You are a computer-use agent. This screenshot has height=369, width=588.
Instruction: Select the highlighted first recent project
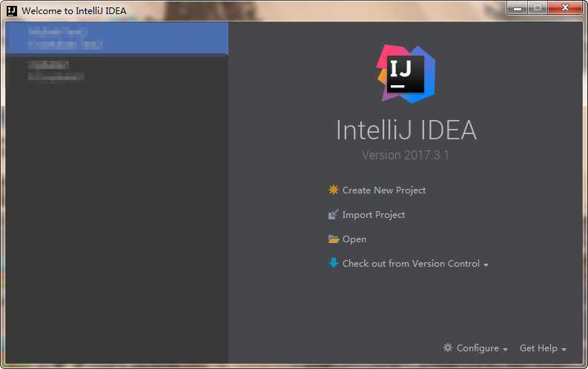click(x=117, y=38)
